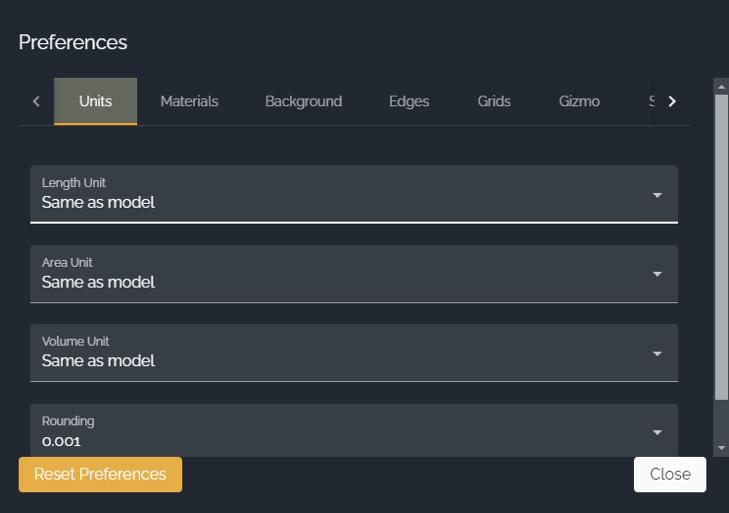The image size is (729, 513).
Task: Open the Background tab
Action: coord(303,101)
